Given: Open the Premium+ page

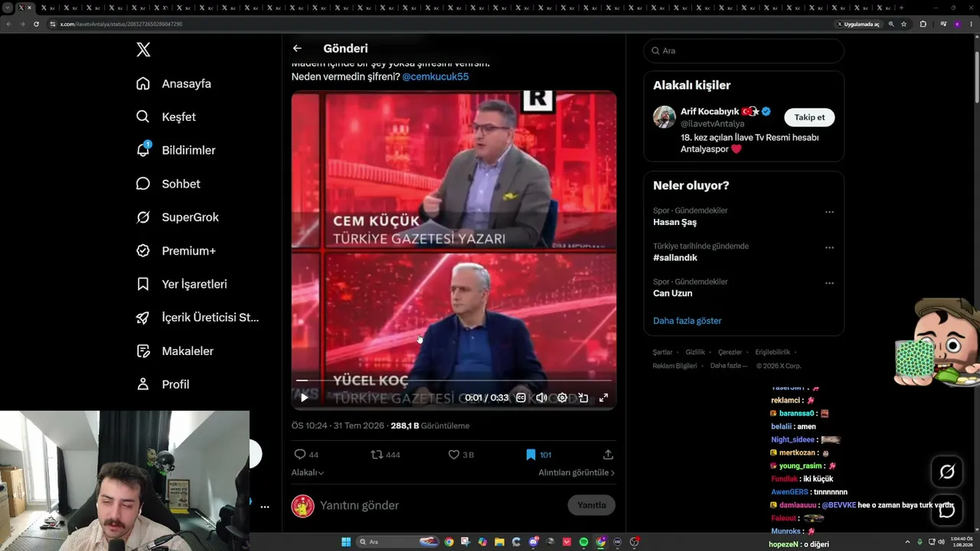Looking at the screenshot, I should coord(176,251).
